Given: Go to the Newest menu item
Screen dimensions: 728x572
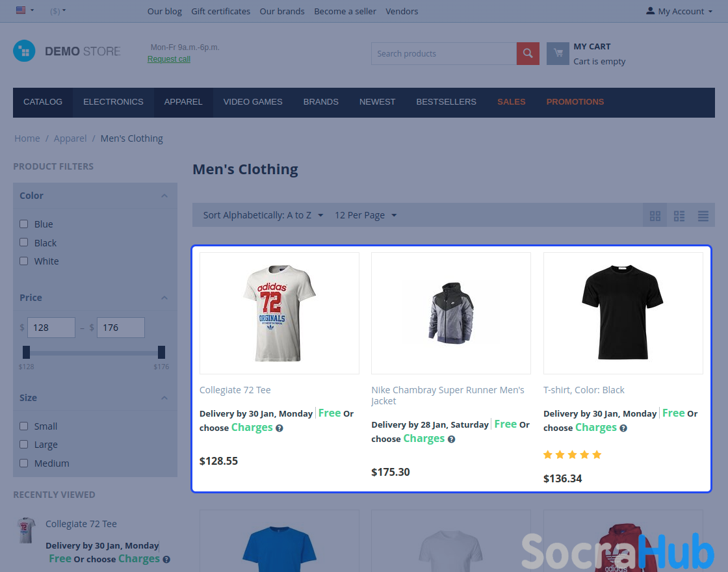Looking at the screenshot, I should pyautogui.click(x=378, y=102).
